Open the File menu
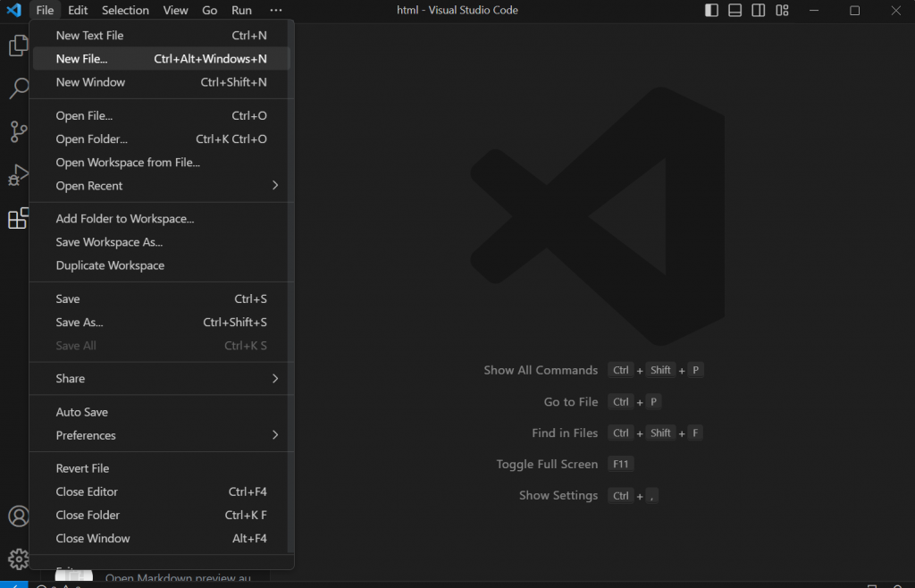The height and width of the screenshot is (588, 915). 45,10
